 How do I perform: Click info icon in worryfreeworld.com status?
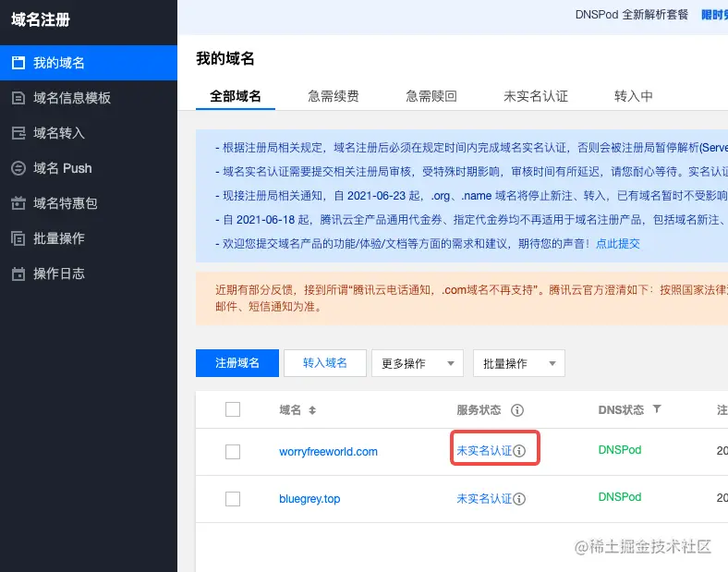519,451
